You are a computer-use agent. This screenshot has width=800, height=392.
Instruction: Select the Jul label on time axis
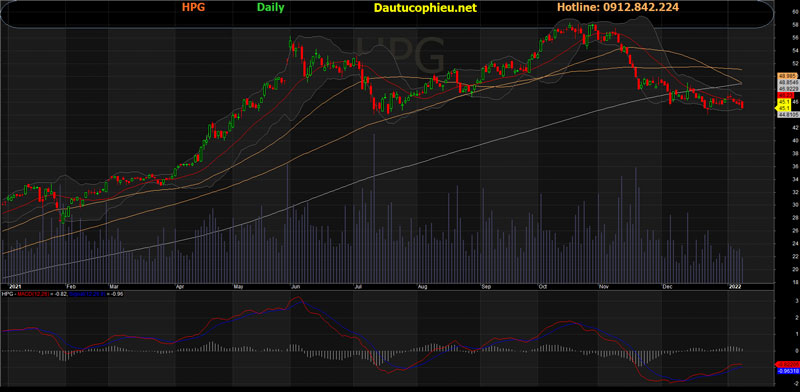(x=358, y=287)
